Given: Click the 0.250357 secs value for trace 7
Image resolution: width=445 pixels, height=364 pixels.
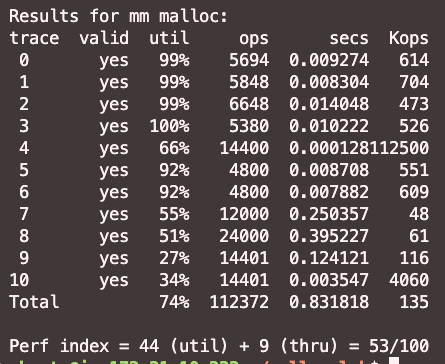Looking at the screenshot, I should 329,214.
